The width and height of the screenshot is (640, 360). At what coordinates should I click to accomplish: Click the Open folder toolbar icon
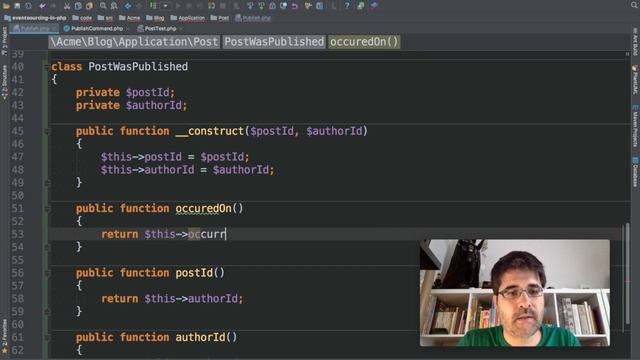click(6, 6)
